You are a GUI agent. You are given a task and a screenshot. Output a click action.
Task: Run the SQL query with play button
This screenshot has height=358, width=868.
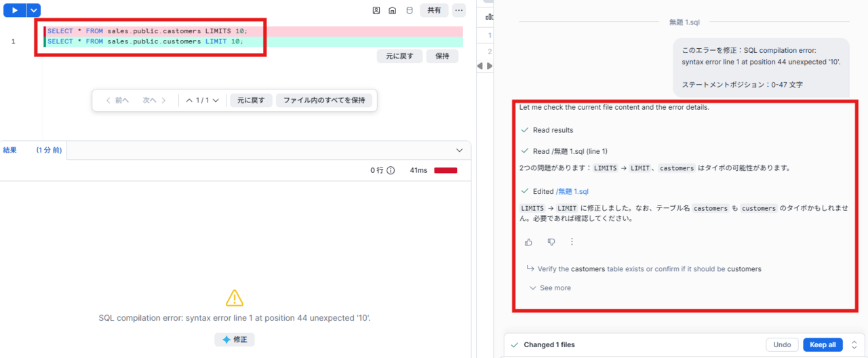[x=14, y=10]
